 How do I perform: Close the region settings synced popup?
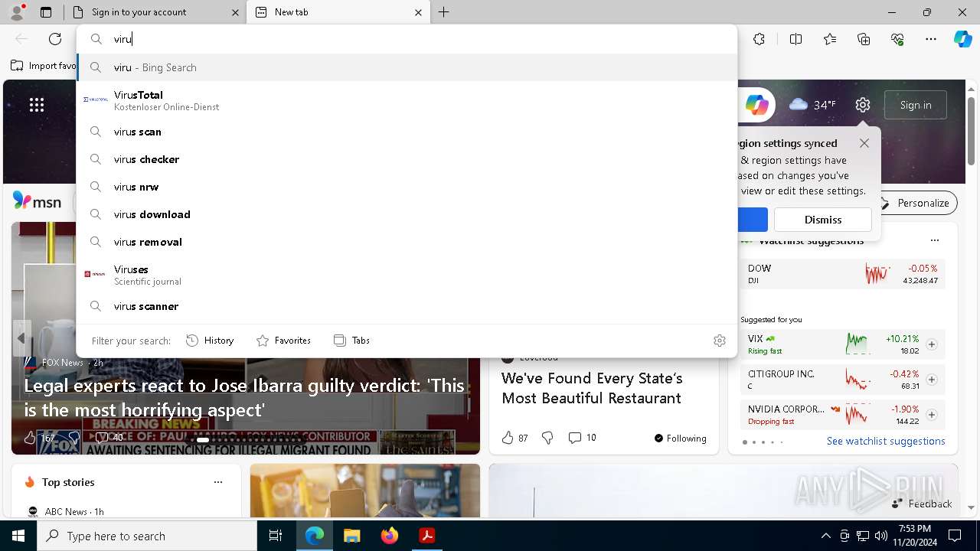coord(864,143)
